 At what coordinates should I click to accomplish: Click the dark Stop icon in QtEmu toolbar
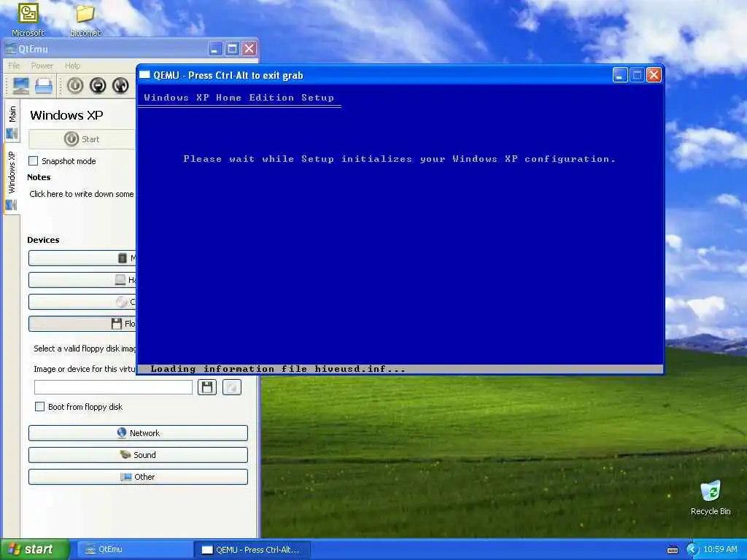tap(98, 85)
